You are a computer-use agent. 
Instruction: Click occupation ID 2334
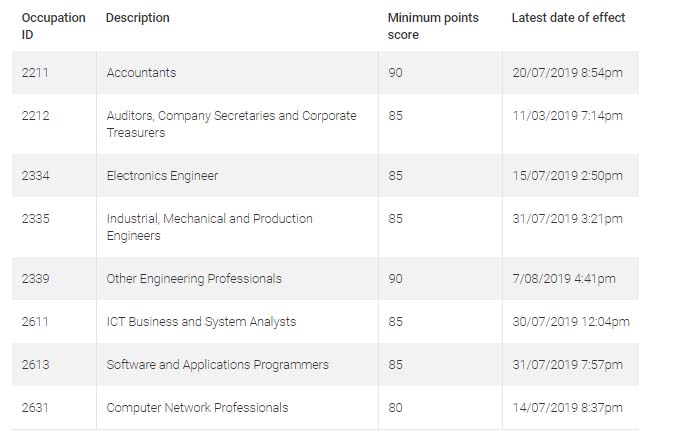point(35,176)
